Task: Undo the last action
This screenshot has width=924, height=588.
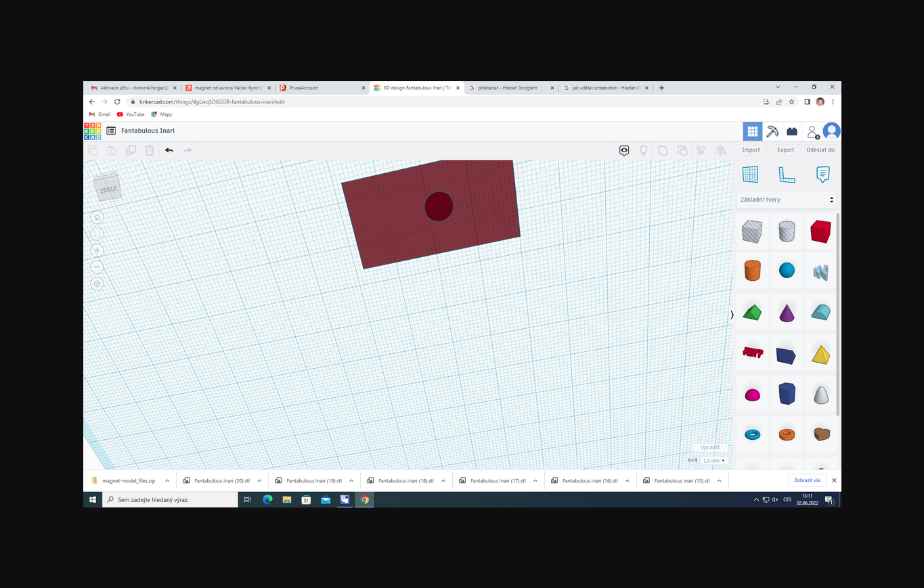Action: [x=169, y=150]
